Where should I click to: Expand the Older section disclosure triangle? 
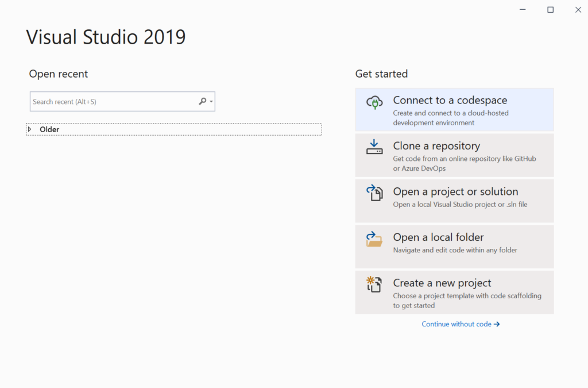point(30,129)
